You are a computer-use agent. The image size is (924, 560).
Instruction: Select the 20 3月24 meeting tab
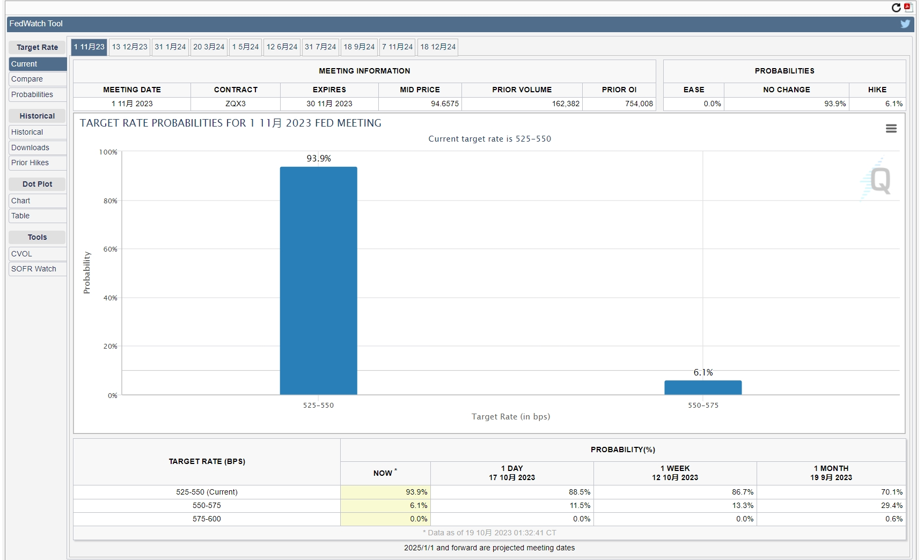pos(209,47)
